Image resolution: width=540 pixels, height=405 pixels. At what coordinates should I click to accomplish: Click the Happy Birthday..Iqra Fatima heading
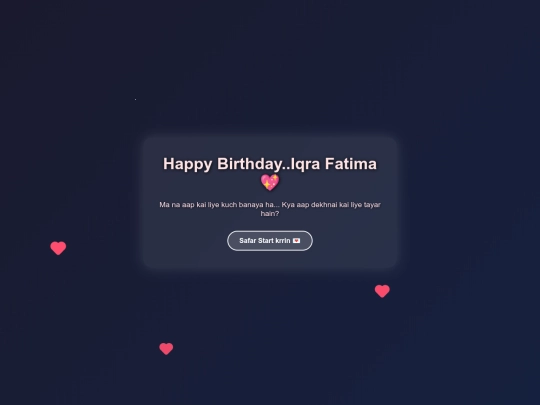[x=270, y=173]
